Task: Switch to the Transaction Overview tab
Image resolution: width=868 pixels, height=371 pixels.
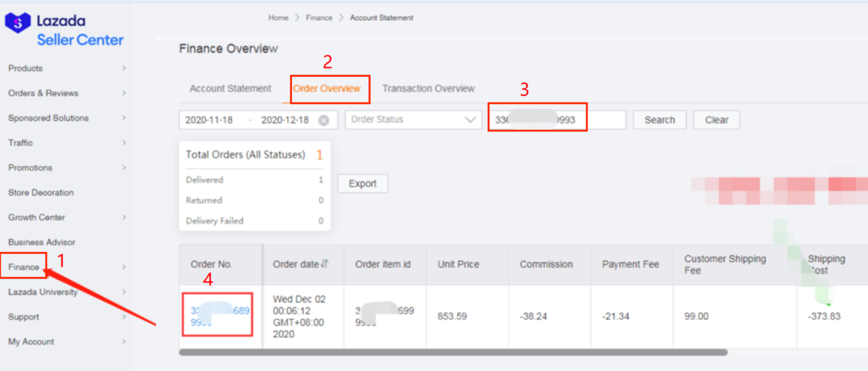Action: coord(429,89)
